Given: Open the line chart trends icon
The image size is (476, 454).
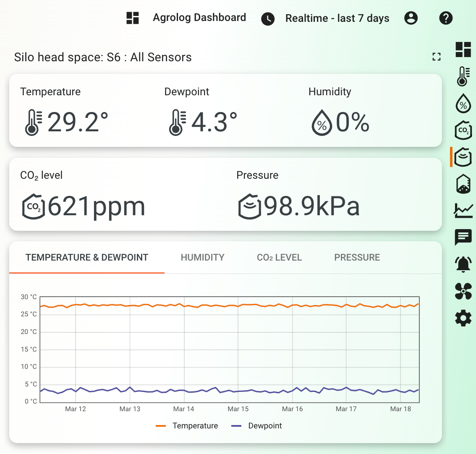Looking at the screenshot, I should (463, 210).
